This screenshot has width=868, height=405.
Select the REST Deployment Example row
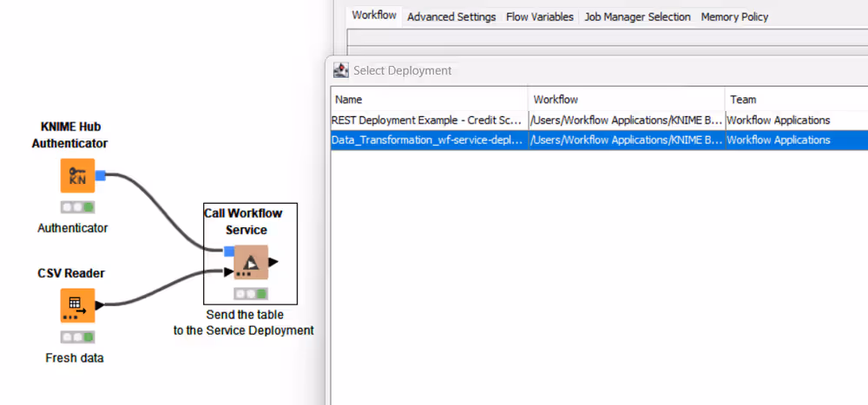coord(427,121)
